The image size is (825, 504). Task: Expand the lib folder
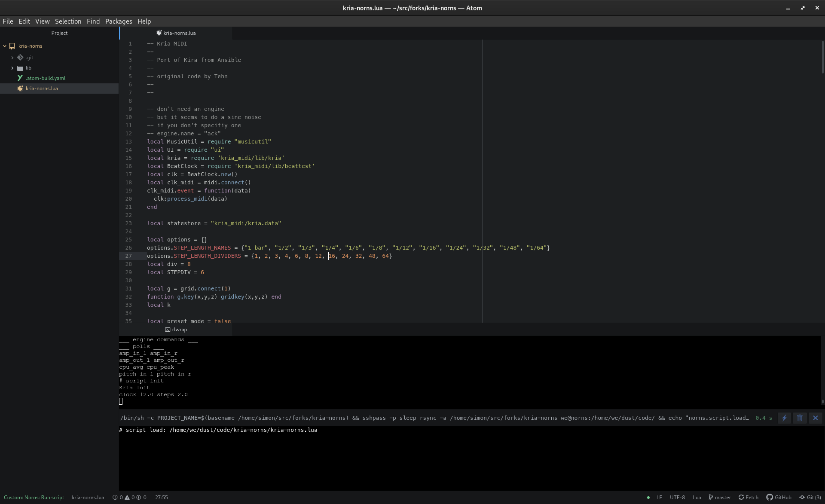(12, 68)
